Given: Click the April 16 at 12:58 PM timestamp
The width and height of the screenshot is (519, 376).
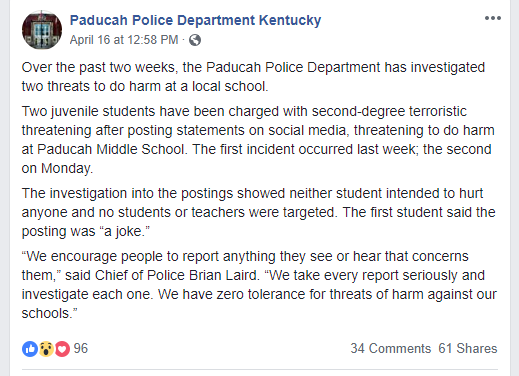Looking at the screenshot, I should coord(124,40).
